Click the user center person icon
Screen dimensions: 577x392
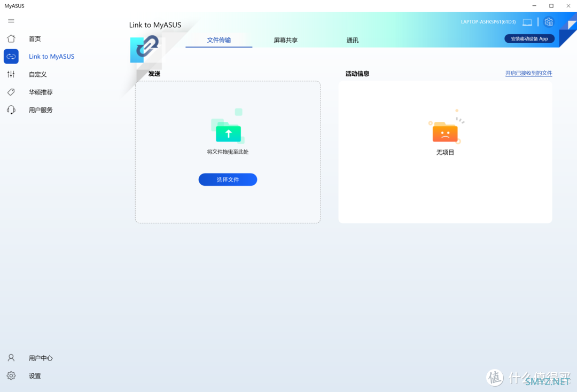pos(11,358)
